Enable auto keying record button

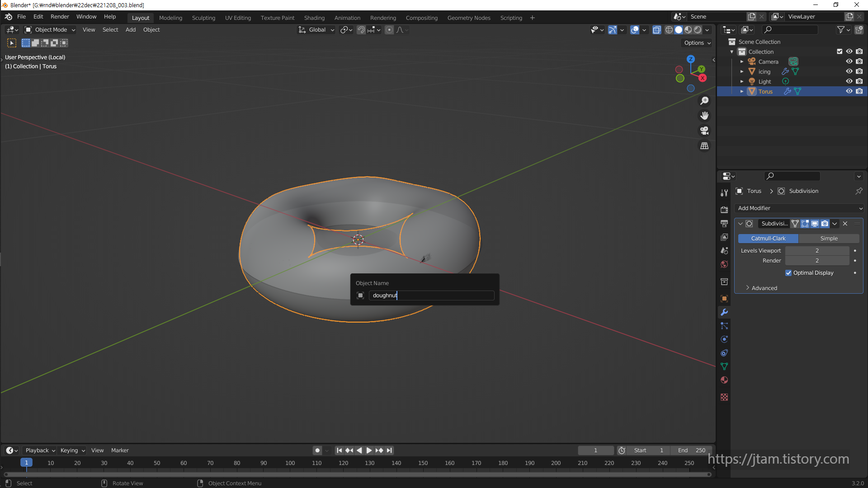317,450
